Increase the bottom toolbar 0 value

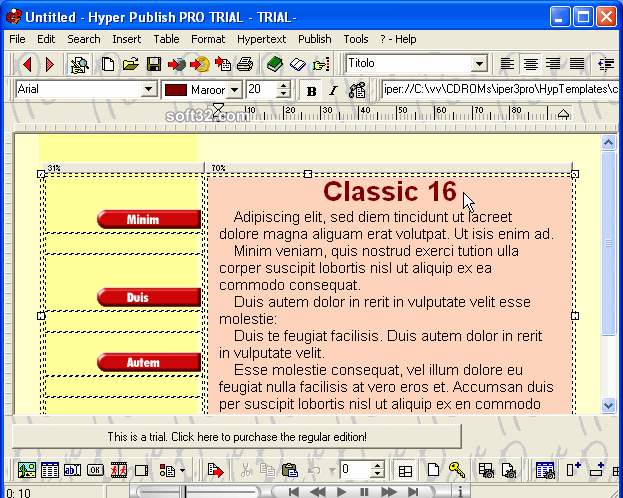(x=377, y=466)
